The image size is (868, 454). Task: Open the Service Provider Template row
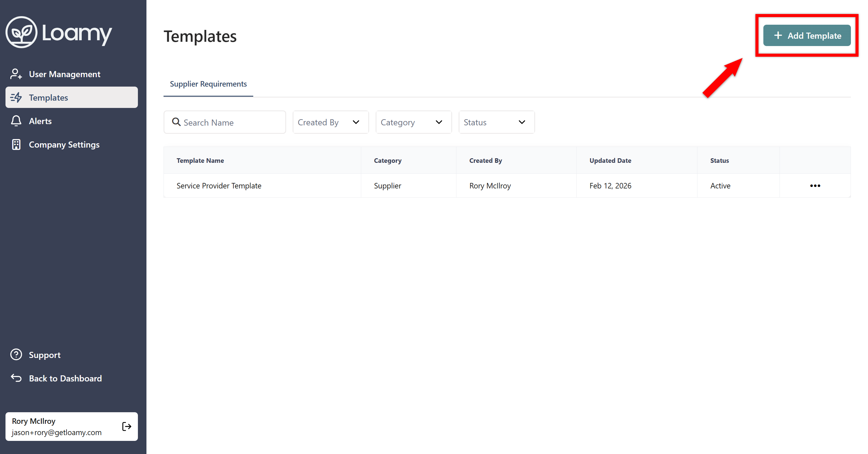(219, 186)
